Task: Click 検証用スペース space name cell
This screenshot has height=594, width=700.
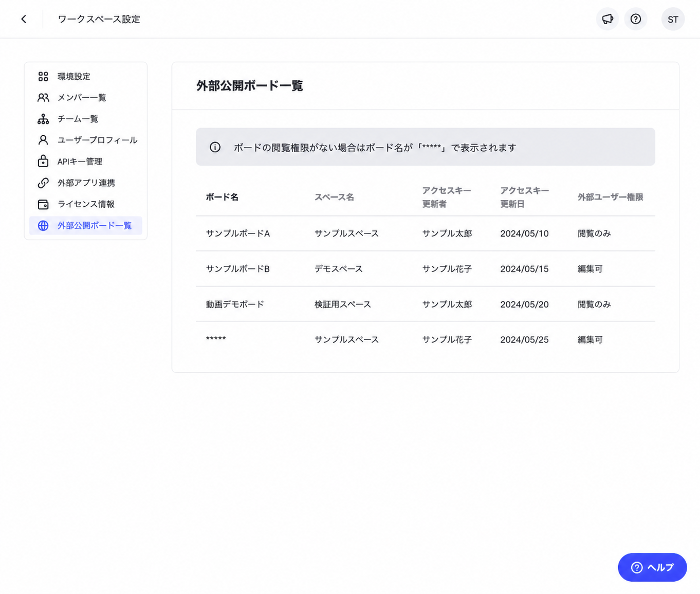Action: pos(343,304)
